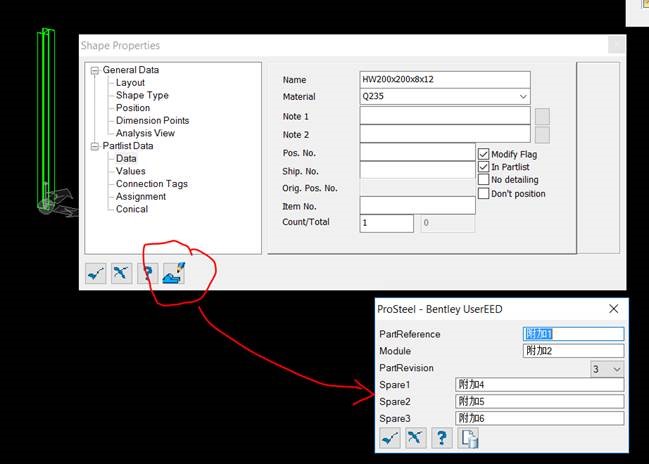Toggle the Modify Flag checkbox
The height and width of the screenshot is (464, 649).
(483, 154)
